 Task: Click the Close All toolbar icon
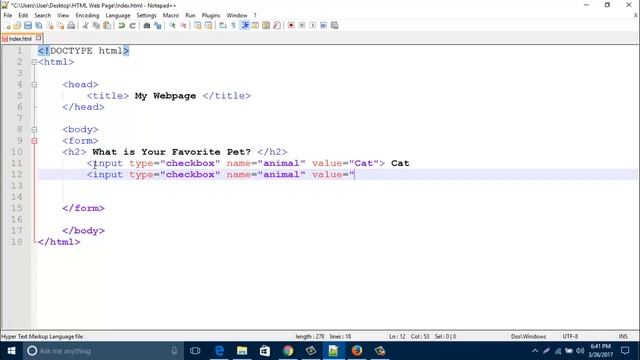60,26
